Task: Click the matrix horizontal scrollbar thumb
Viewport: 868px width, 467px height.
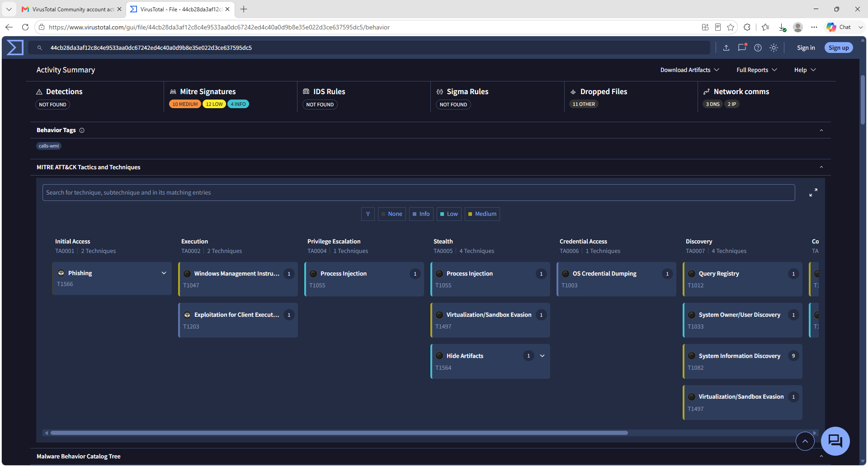Action: [339, 433]
